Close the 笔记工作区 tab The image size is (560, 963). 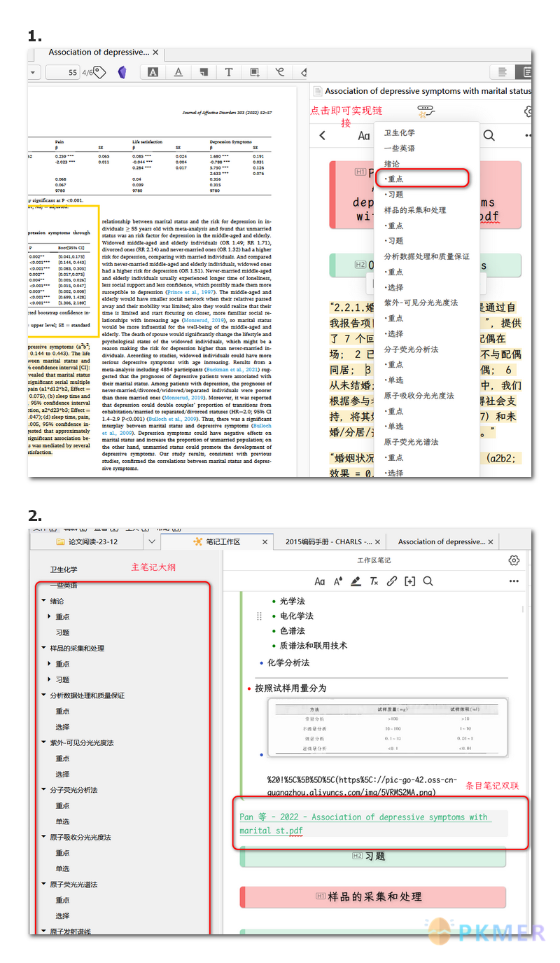pos(265,542)
